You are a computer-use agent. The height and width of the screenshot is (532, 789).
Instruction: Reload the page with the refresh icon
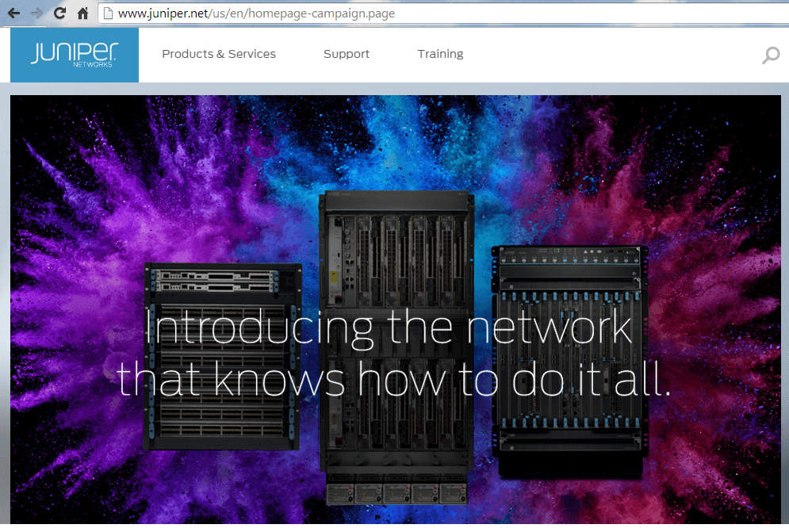(59, 13)
